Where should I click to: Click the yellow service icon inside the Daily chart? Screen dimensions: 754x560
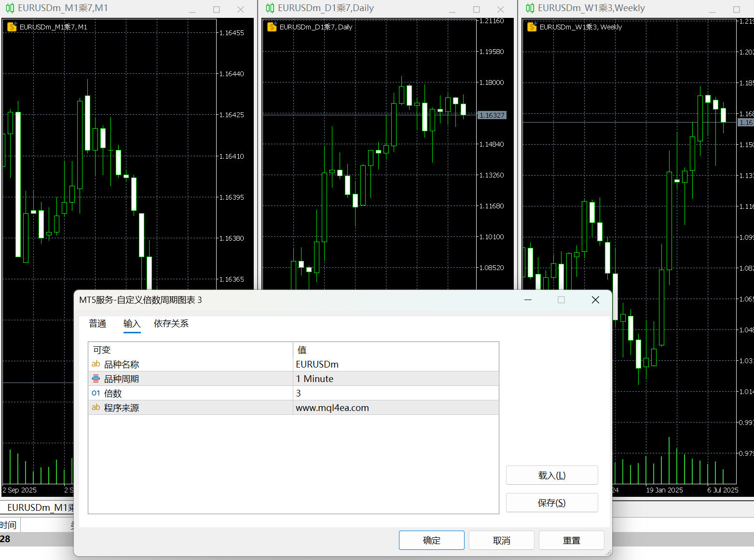[x=272, y=27]
